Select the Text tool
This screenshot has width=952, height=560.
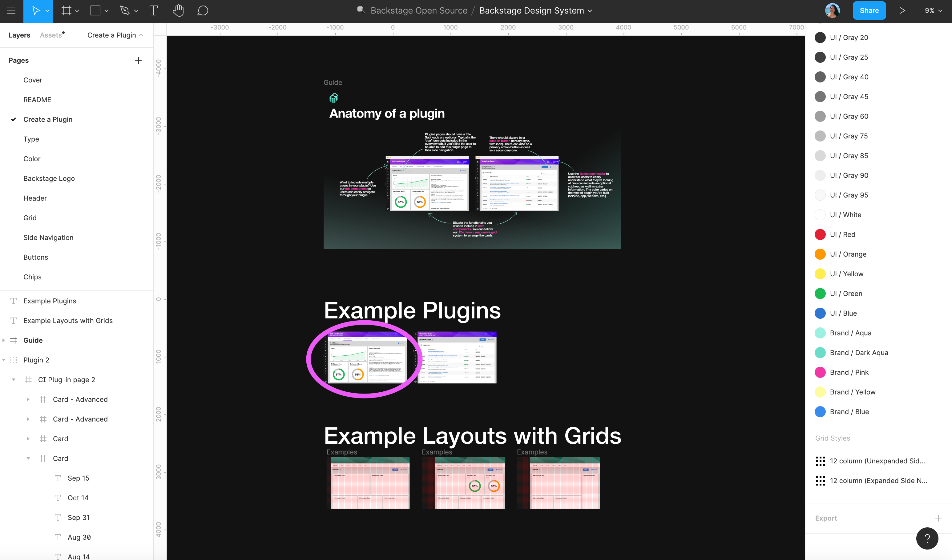[x=153, y=10]
